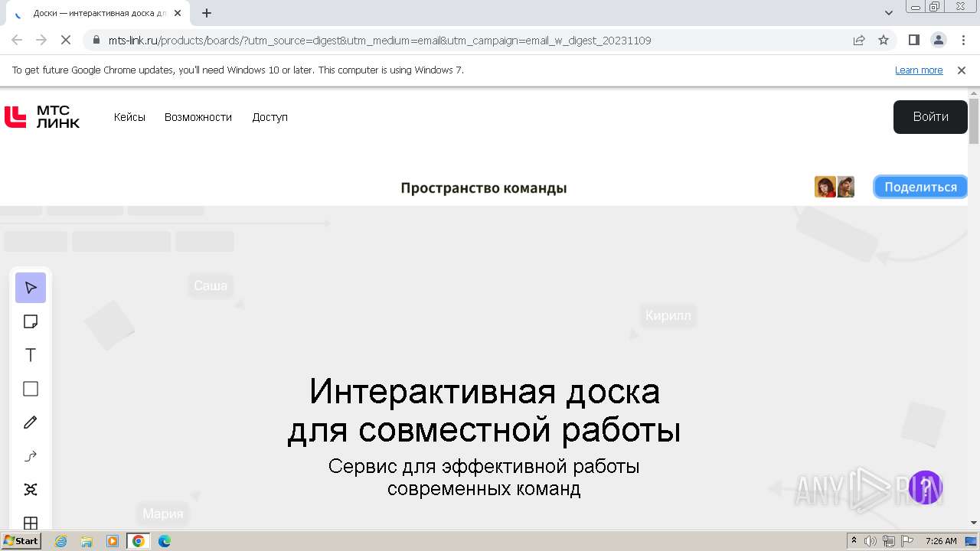Open media player from taskbar
This screenshot has width=980, height=551.
click(x=113, y=541)
